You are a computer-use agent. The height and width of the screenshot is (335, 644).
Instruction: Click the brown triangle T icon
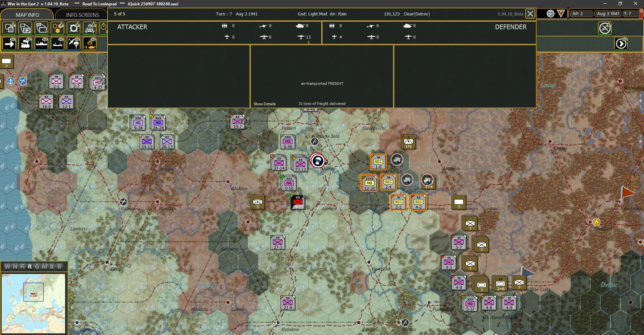tap(561, 13)
